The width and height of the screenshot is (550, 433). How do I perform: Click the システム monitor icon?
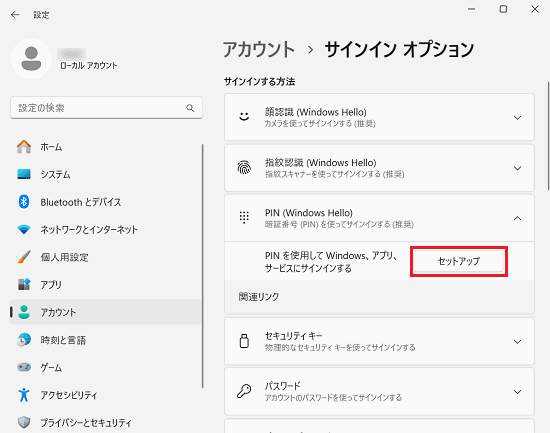[x=24, y=174]
